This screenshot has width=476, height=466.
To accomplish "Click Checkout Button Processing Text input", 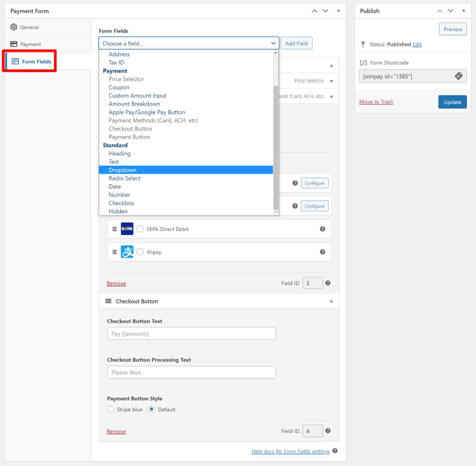I will [x=191, y=372].
